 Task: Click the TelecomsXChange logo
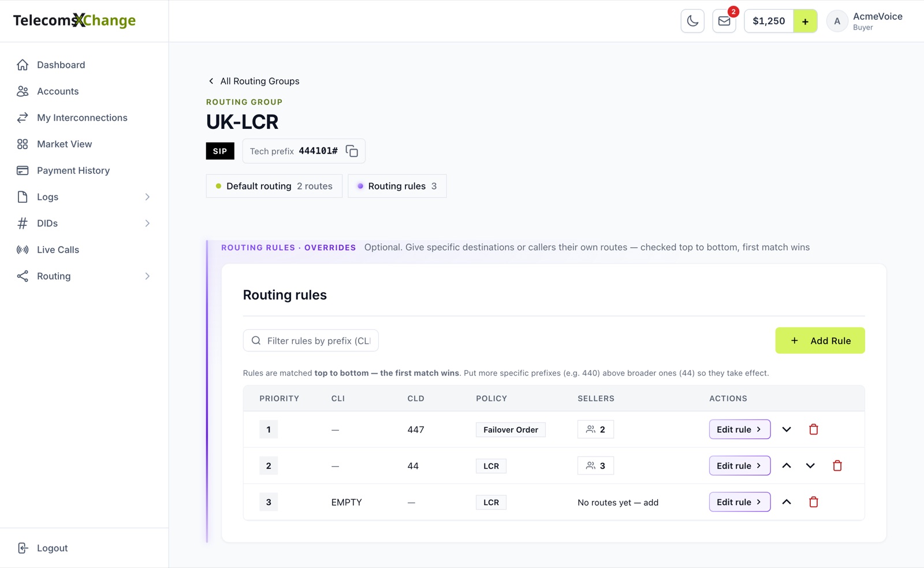tap(74, 21)
